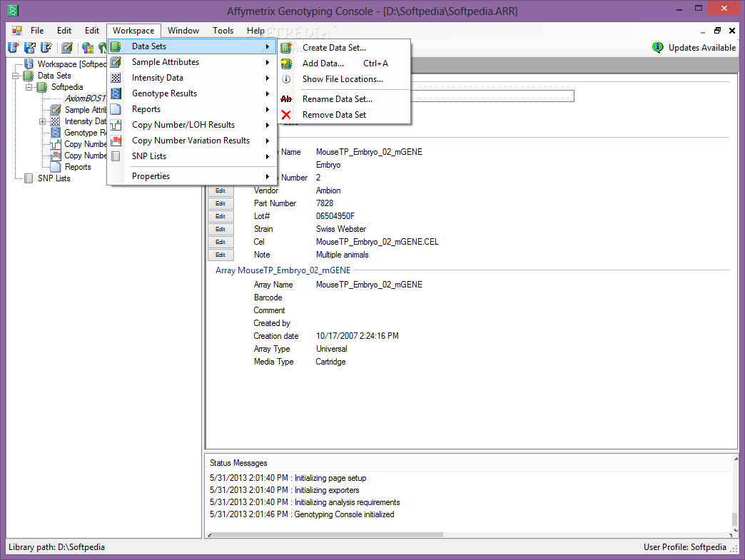
Task: Open Copy Number Variation Results submenu arrow
Action: click(268, 141)
